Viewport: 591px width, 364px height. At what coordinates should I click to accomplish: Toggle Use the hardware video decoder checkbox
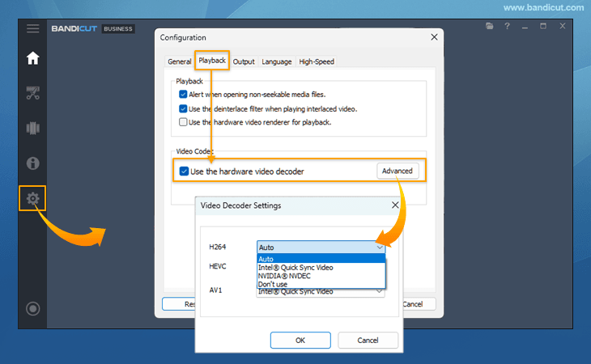(x=185, y=171)
